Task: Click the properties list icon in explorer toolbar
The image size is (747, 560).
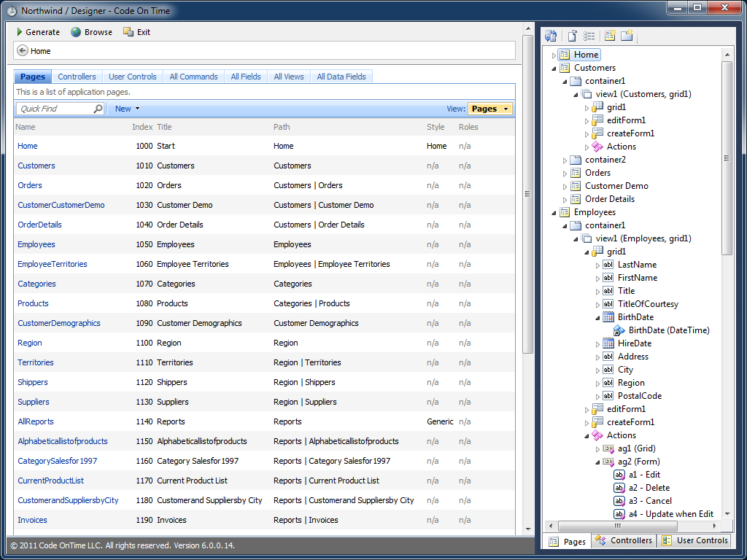Action: pos(589,36)
